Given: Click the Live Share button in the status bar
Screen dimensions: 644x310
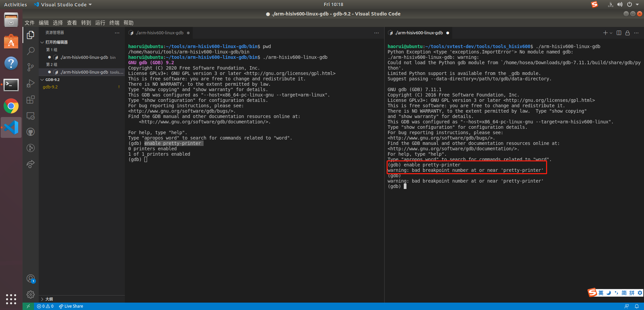Looking at the screenshot, I should 71,306.
